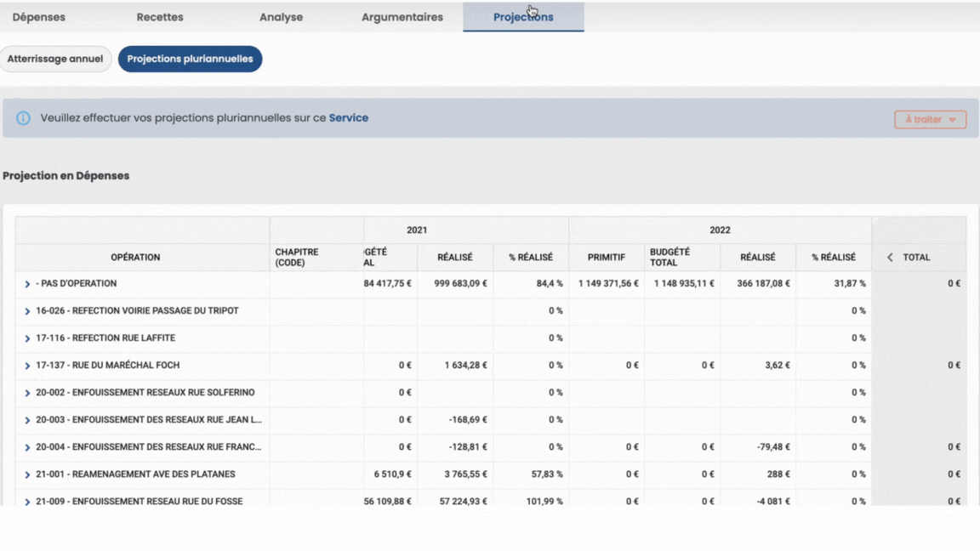Click the info icon in the banner
The image size is (980, 551).
tap(23, 118)
